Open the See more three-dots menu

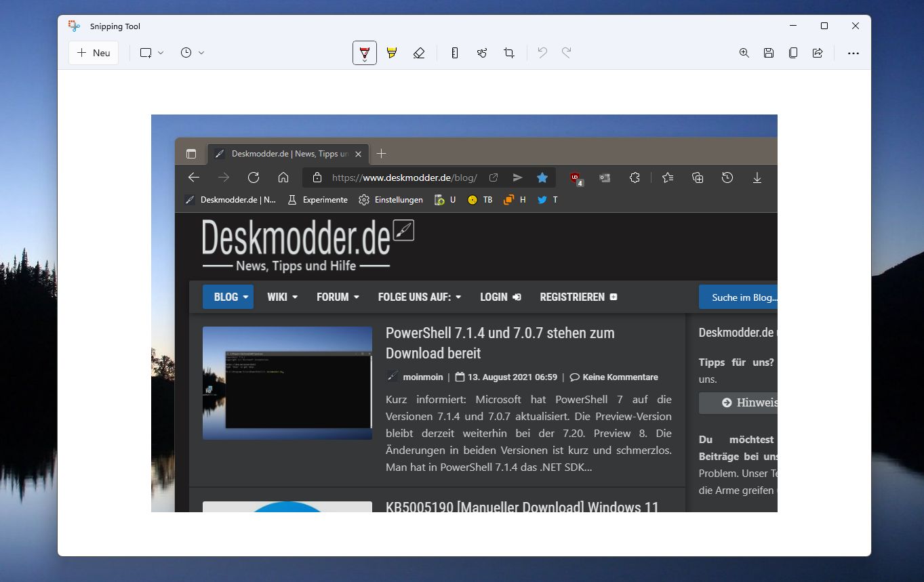coord(853,53)
